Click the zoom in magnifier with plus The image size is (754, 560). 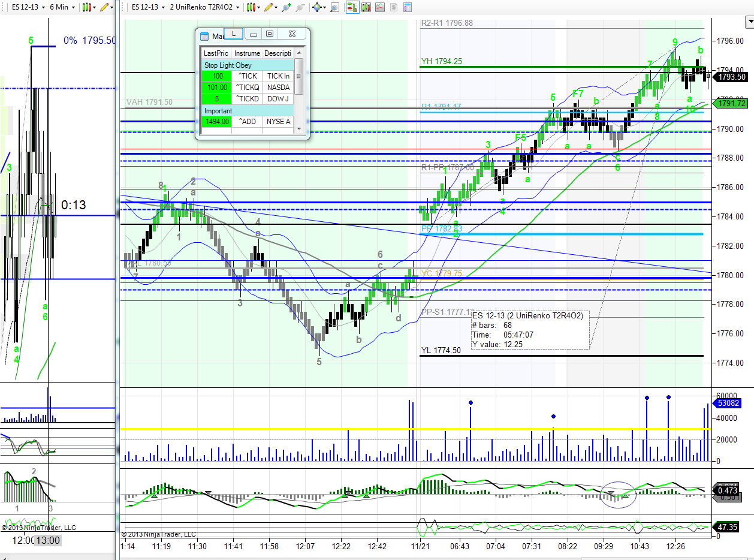[x=286, y=7]
